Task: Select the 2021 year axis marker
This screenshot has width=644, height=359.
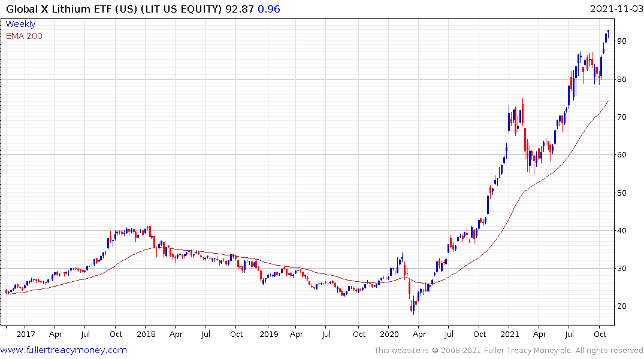Action: click(510, 334)
